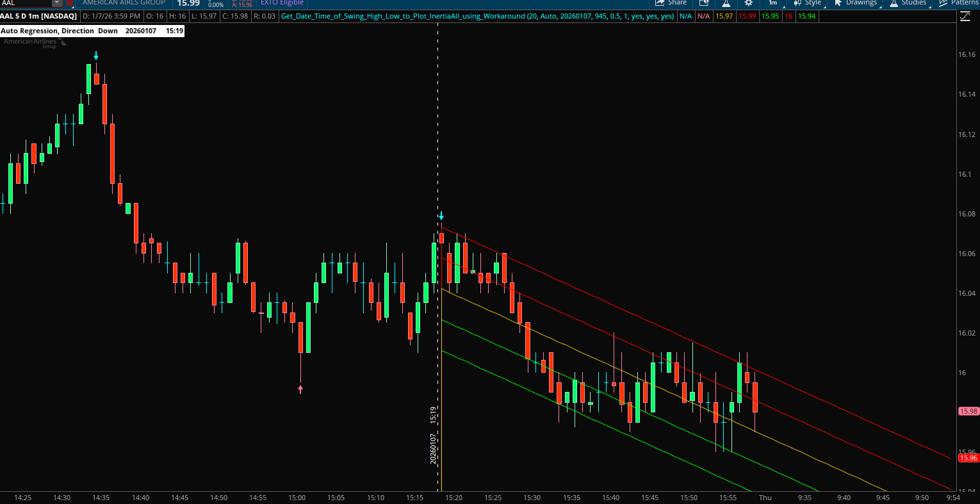Open the Drawings menu

(856, 3)
